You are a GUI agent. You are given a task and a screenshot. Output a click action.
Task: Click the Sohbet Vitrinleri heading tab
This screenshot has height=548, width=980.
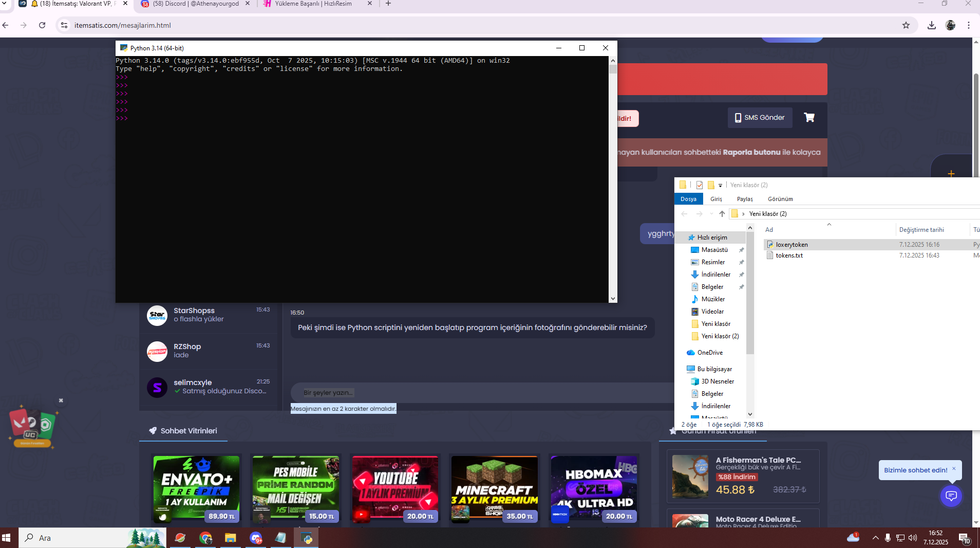pyautogui.click(x=183, y=431)
